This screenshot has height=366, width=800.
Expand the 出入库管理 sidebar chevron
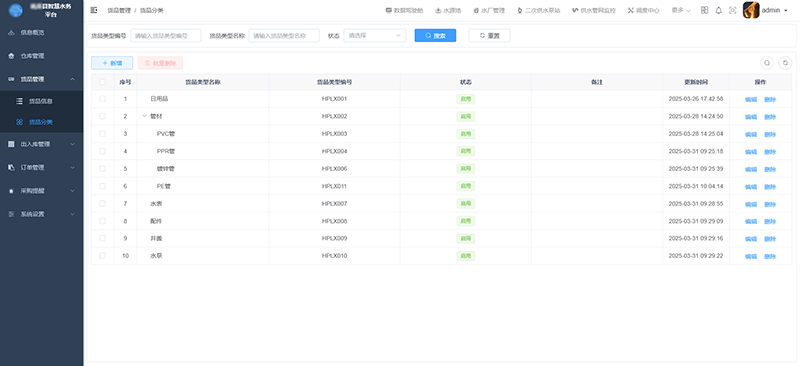coord(72,144)
